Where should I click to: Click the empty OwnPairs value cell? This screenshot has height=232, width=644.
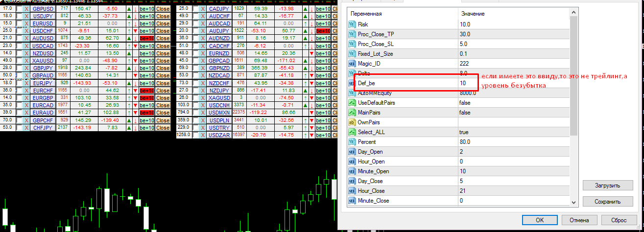click(x=514, y=122)
